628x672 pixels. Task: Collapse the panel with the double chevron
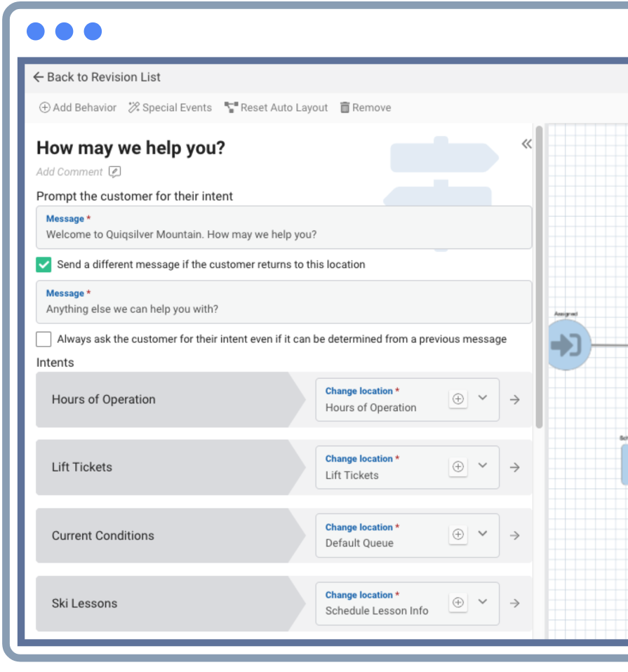tap(526, 144)
